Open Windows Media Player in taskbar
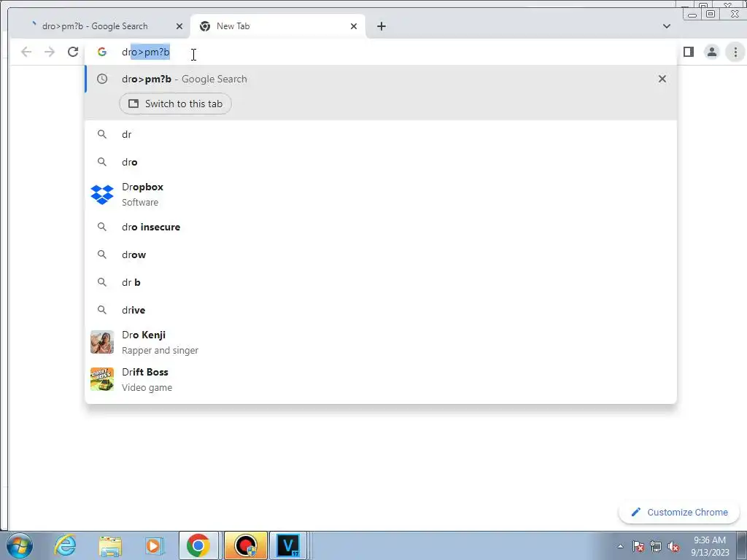The width and height of the screenshot is (747, 560). pos(154,545)
